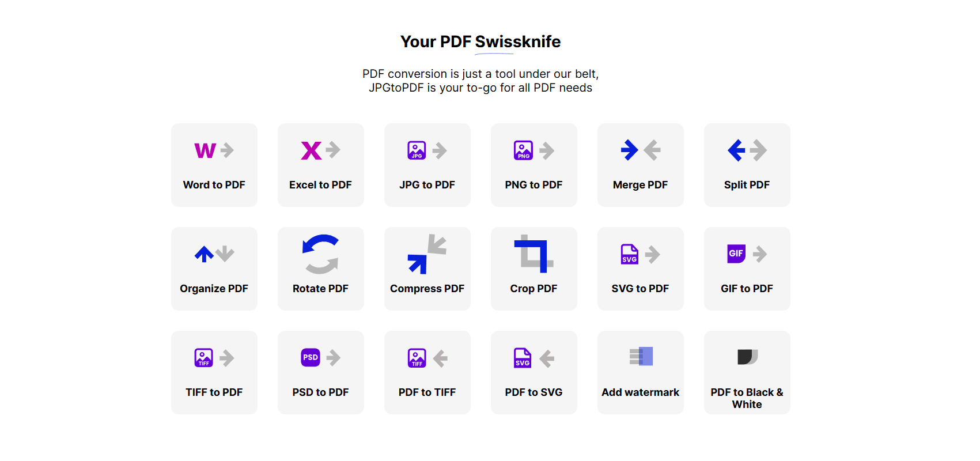The width and height of the screenshot is (980, 461).
Task: Click the Merge PDF arrows icon
Action: coord(641,150)
